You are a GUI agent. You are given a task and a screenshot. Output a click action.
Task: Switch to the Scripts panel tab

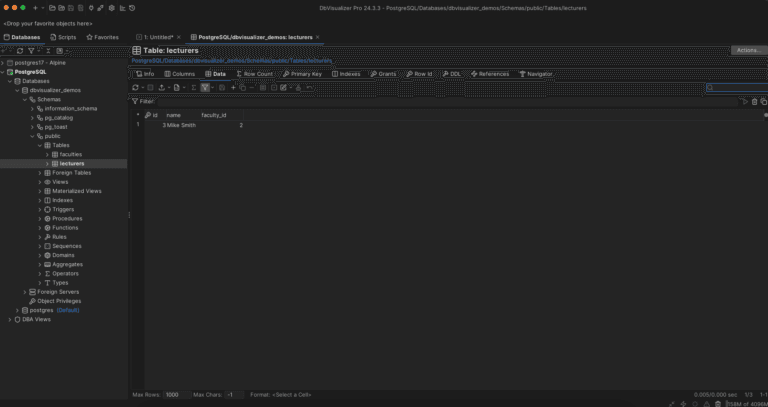(63, 37)
